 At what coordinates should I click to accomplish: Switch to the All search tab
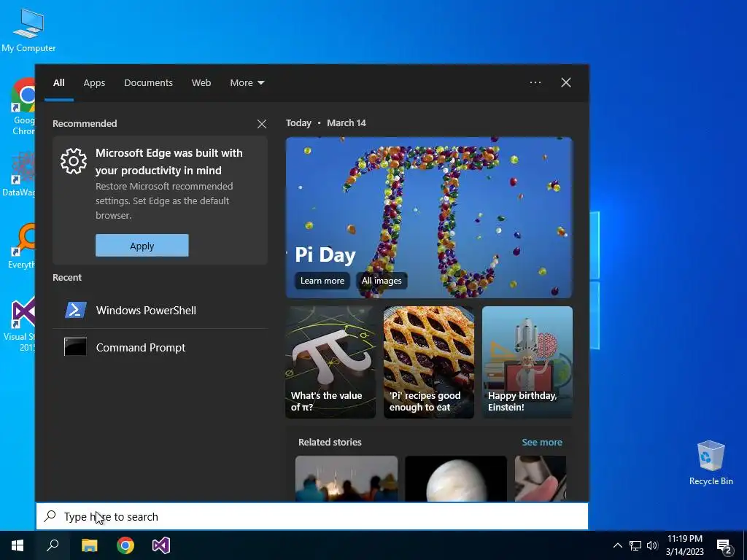click(58, 83)
